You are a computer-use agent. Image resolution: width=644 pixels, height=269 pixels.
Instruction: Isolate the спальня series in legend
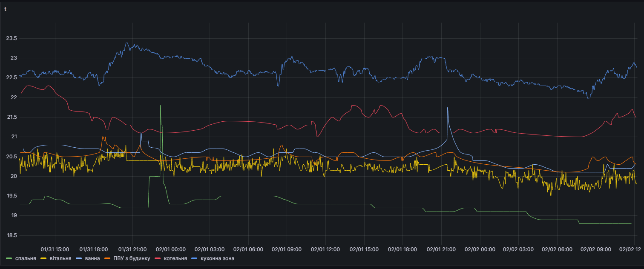click(25, 258)
